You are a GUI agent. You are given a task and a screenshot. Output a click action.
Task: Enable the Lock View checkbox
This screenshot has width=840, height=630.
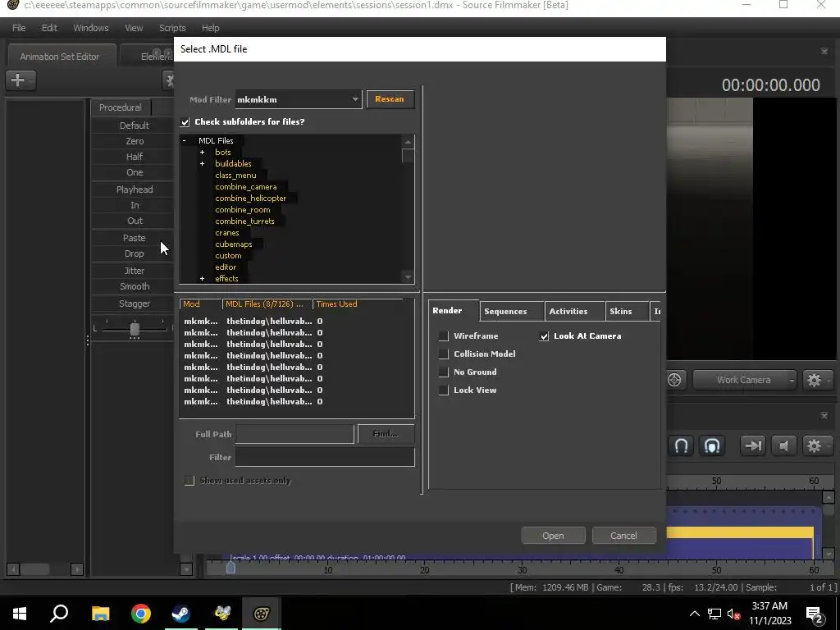[444, 390]
